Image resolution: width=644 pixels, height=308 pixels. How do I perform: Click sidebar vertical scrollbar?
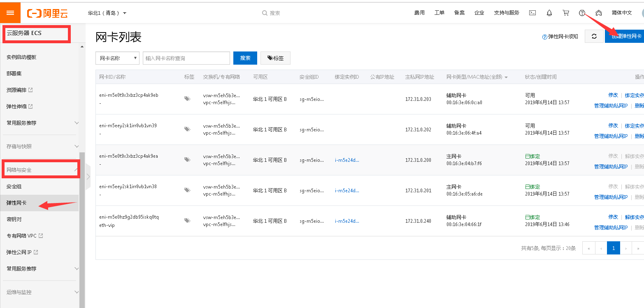[82, 231]
